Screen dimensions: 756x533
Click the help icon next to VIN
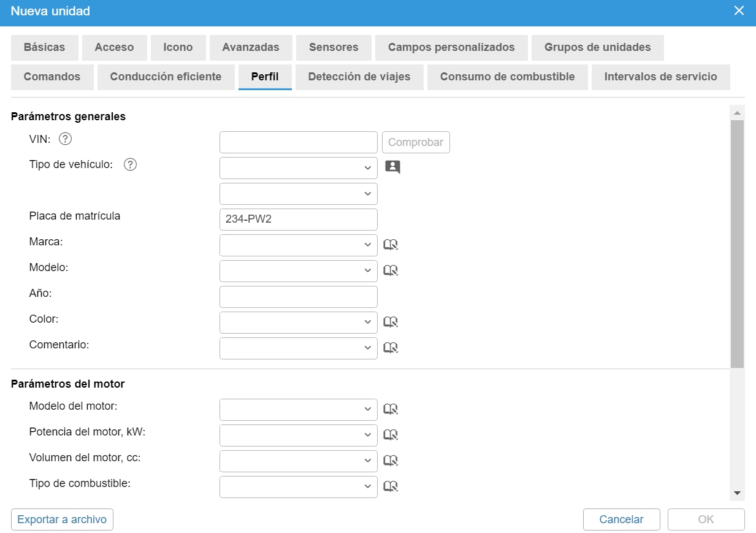point(66,139)
